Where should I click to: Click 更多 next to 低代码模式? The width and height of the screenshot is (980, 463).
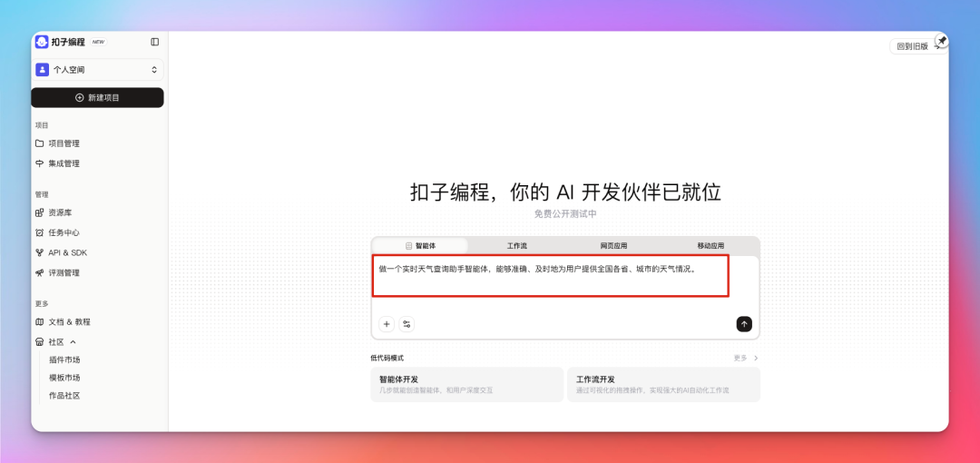pyautogui.click(x=746, y=358)
